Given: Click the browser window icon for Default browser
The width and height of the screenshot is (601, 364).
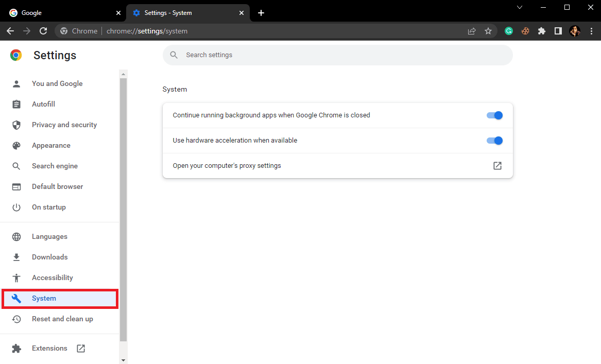Looking at the screenshot, I should pos(16,186).
